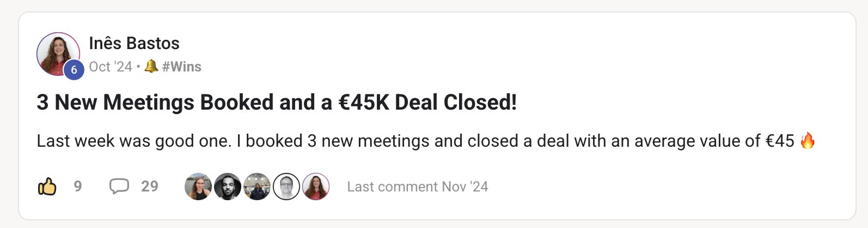The image size is (868, 228).
Task: Click the 29 comments count
Action: click(x=150, y=187)
